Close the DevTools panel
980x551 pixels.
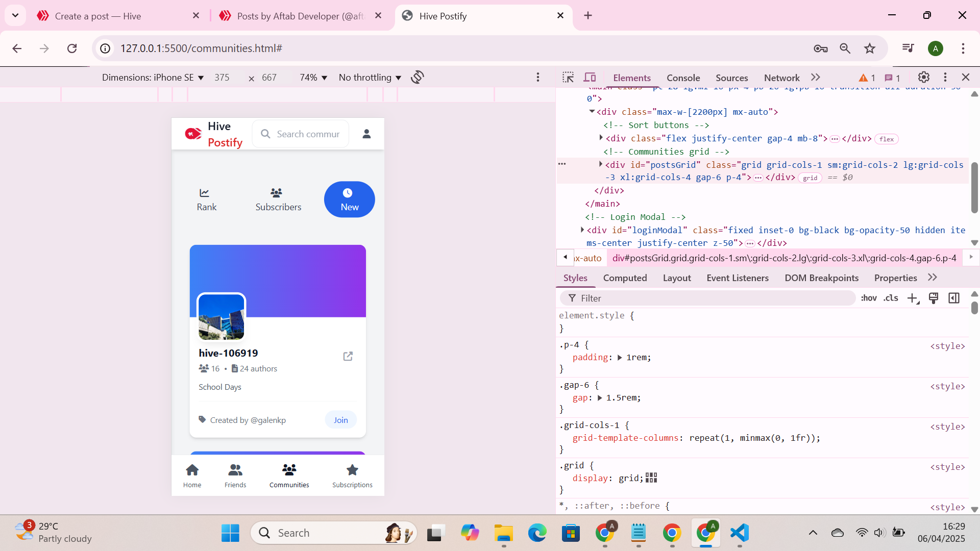pyautogui.click(x=966, y=77)
